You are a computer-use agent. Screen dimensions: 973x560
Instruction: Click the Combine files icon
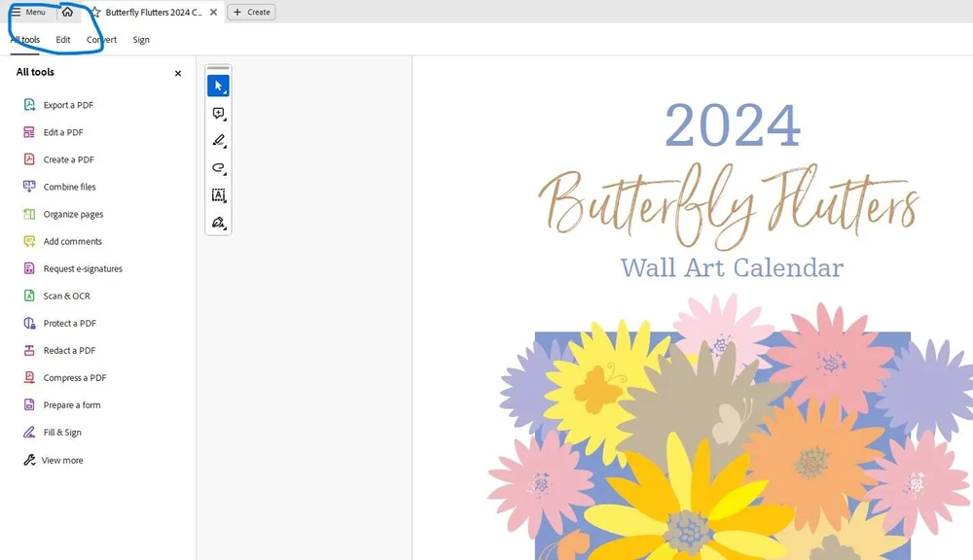29,186
